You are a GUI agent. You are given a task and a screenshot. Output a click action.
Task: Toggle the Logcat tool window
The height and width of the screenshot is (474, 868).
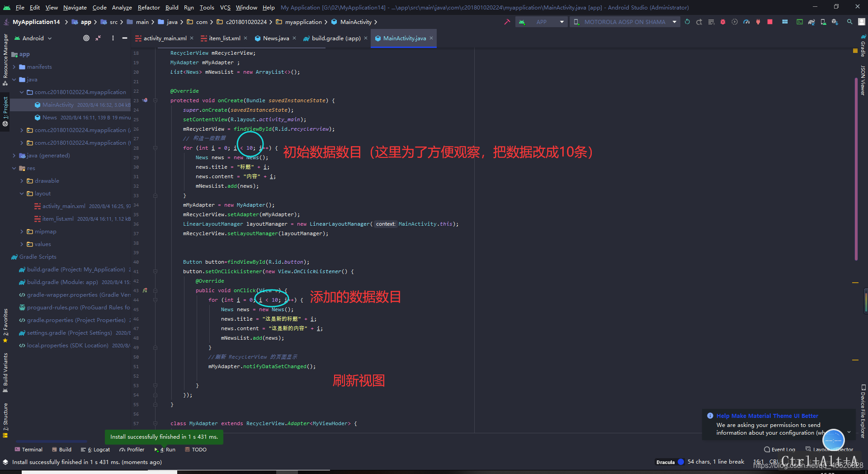[95, 450]
